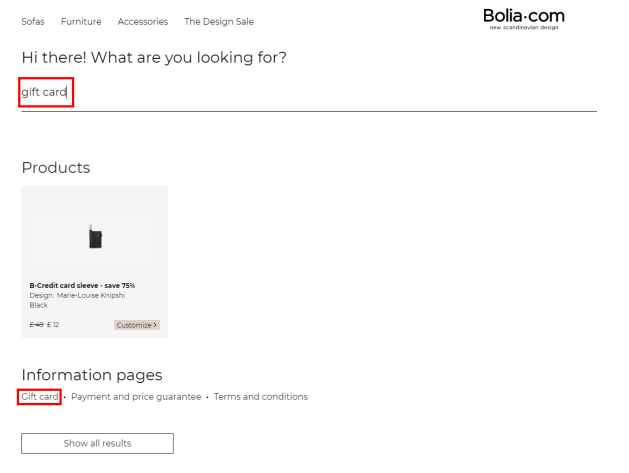Go to the Accessories section
Screen dimensions: 629x473
(143, 21)
